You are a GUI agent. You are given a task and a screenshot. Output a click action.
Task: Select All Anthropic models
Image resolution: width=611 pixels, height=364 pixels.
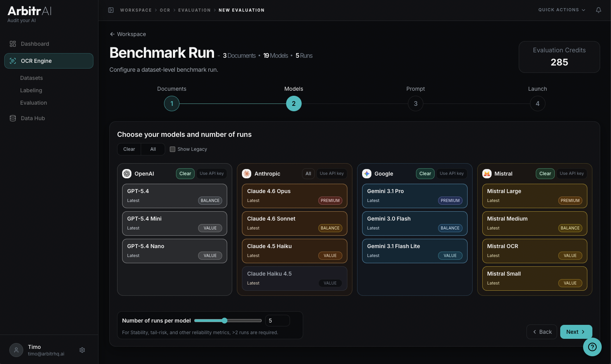(308, 174)
